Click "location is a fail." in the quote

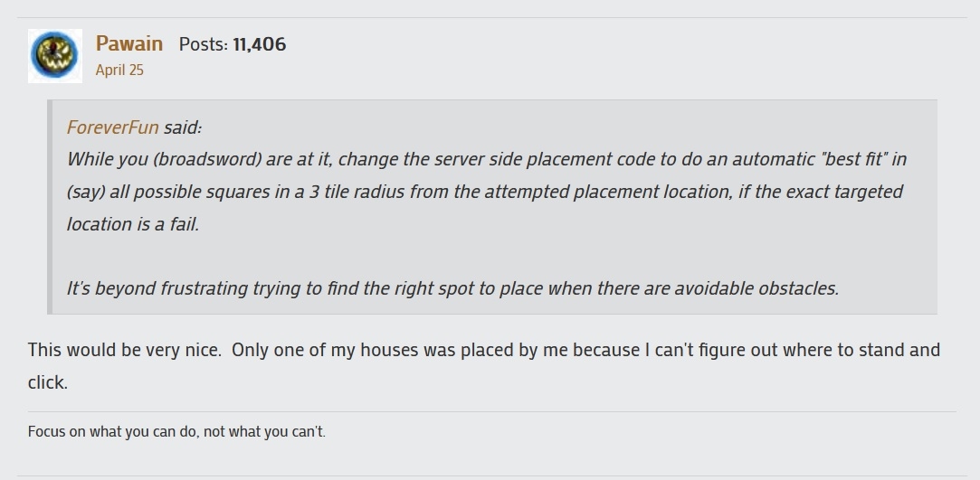pos(133,224)
